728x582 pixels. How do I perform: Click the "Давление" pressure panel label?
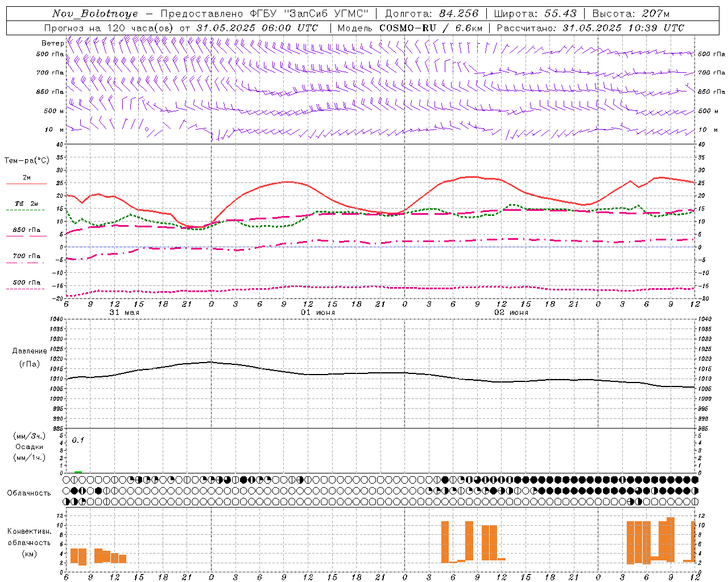pos(30,351)
